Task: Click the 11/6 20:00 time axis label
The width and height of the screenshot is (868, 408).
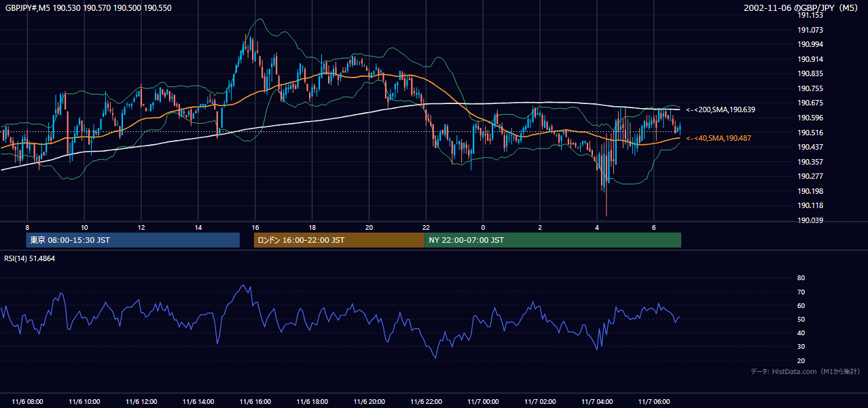Action: click(369, 401)
